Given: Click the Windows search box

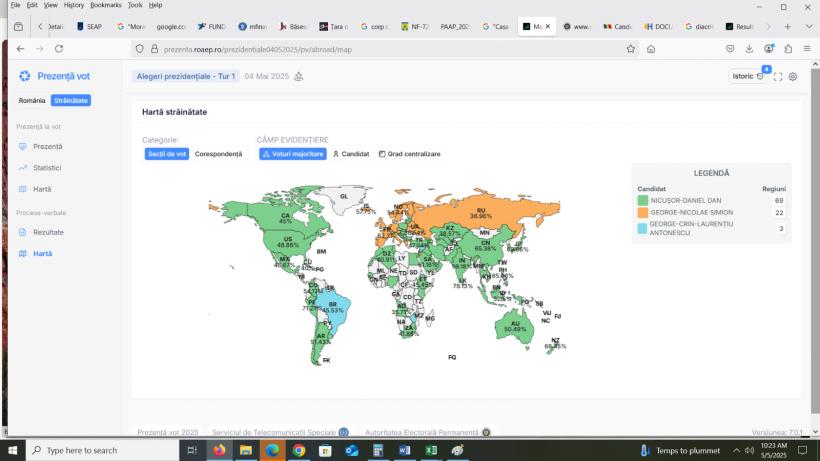Looking at the screenshot, I should 102,450.
